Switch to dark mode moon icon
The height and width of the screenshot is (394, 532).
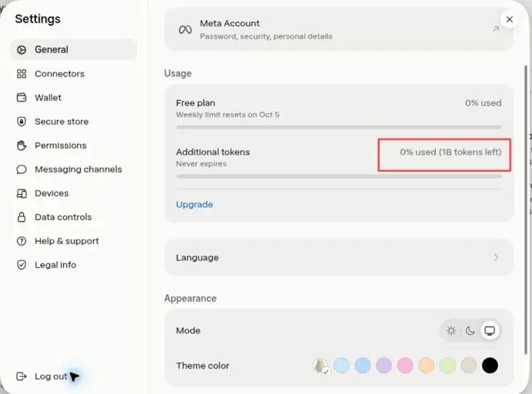(470, 331)
